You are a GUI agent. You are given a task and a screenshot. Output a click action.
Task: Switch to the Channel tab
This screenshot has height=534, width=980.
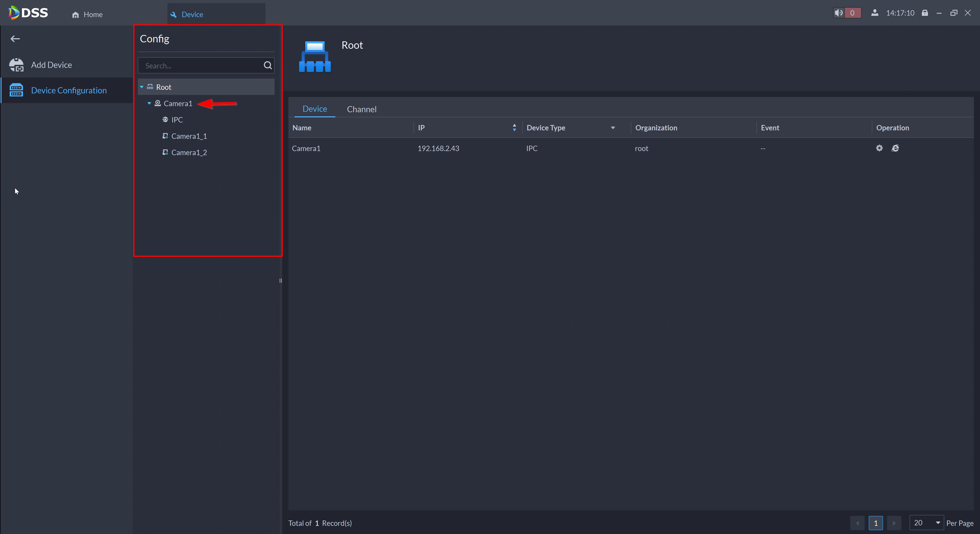tap(361, 109)
